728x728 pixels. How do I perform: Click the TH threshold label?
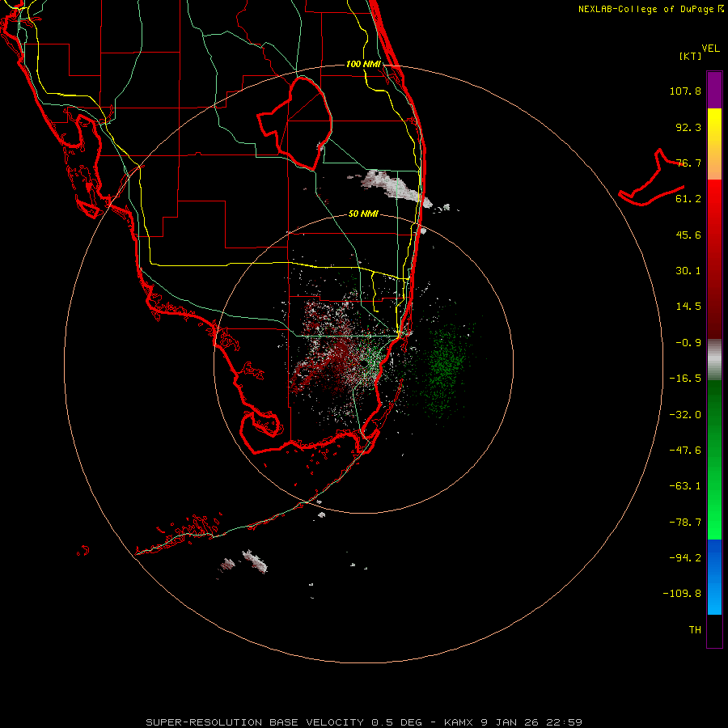[695, 630]
